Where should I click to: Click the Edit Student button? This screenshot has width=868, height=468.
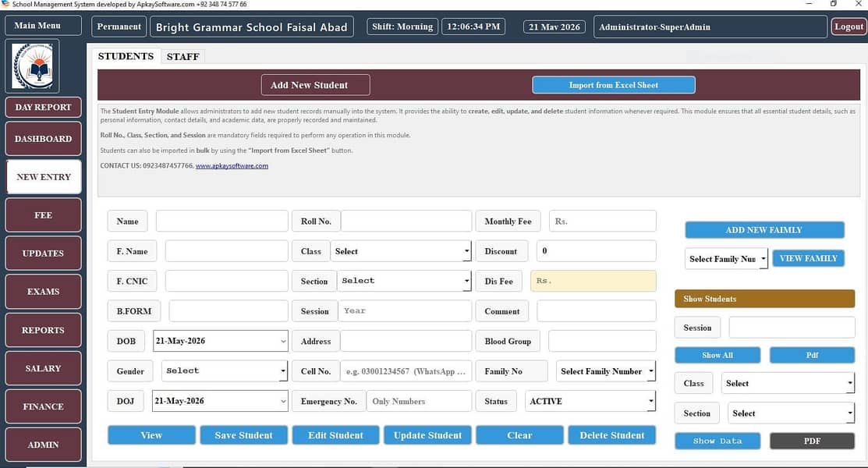coord(335,435)
